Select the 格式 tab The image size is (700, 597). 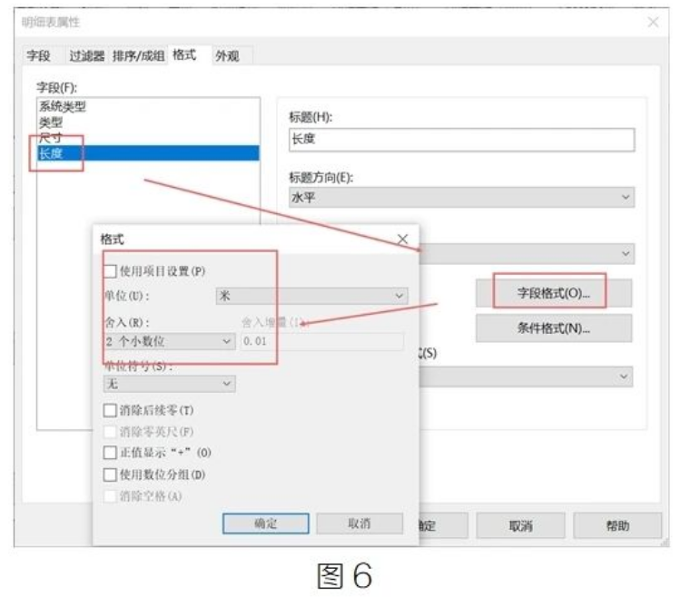[x=185, y=55]
